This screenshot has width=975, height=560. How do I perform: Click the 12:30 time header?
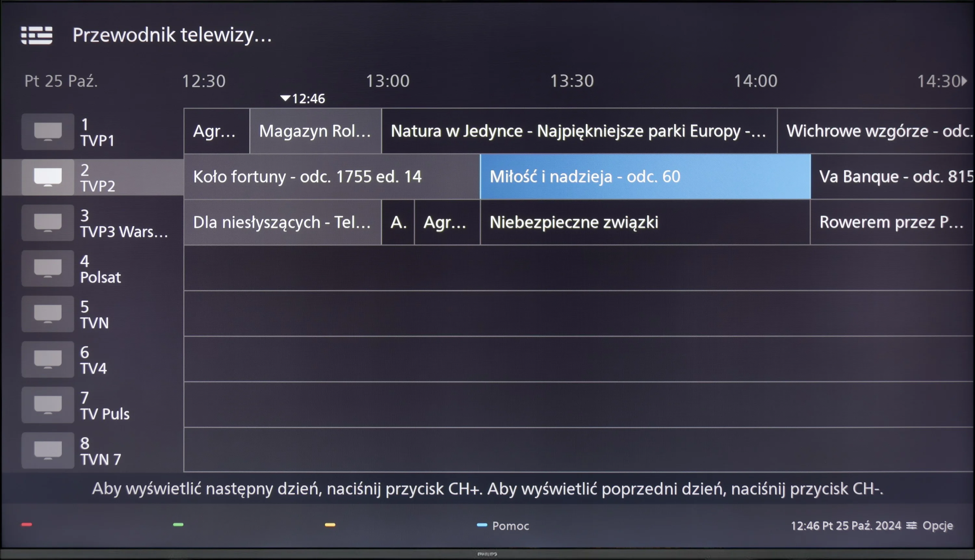click(203, 81)
